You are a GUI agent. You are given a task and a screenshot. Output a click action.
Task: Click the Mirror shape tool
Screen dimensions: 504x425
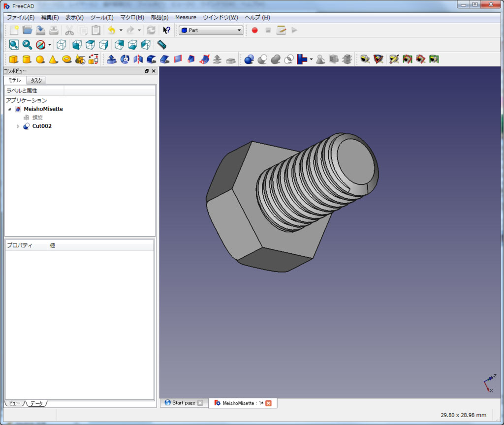click(138, 59)
